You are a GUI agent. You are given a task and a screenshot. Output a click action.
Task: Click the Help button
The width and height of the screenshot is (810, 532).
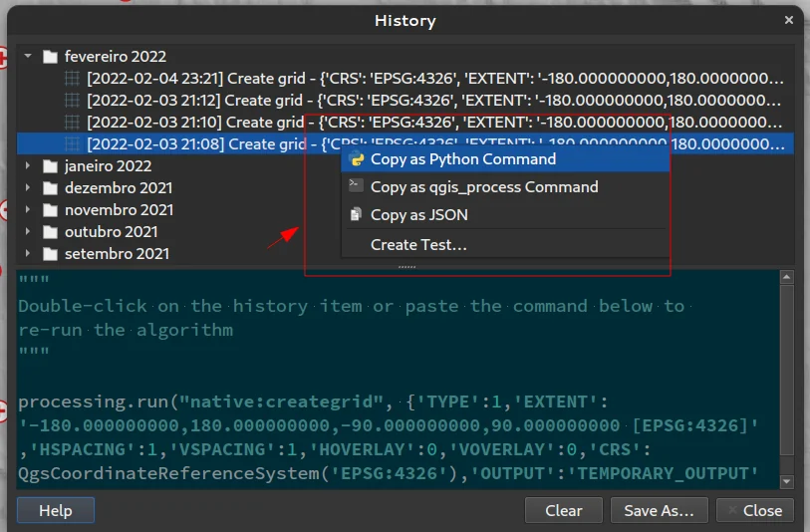(x=56, y=510)
